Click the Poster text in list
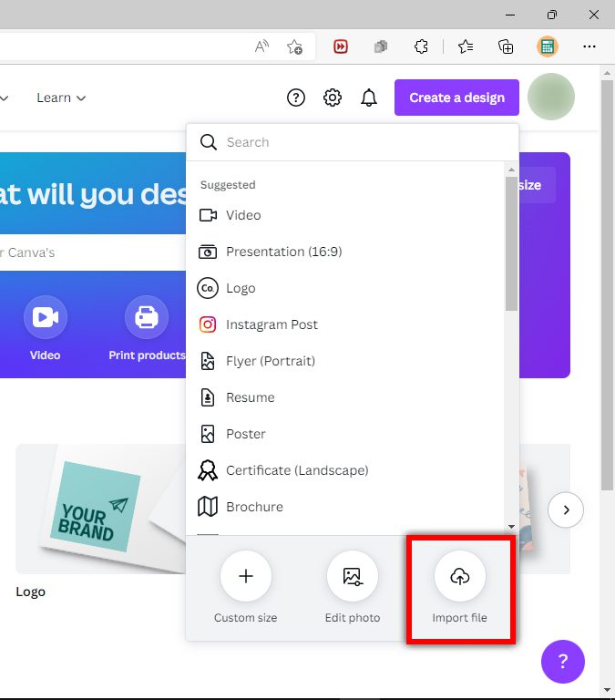This screenshot has height=700, width=615. [246, 434]
